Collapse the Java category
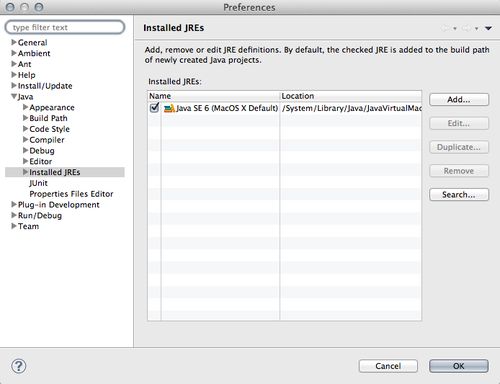The width and height of the screenshot is (500, 384). tap(14, 97)
